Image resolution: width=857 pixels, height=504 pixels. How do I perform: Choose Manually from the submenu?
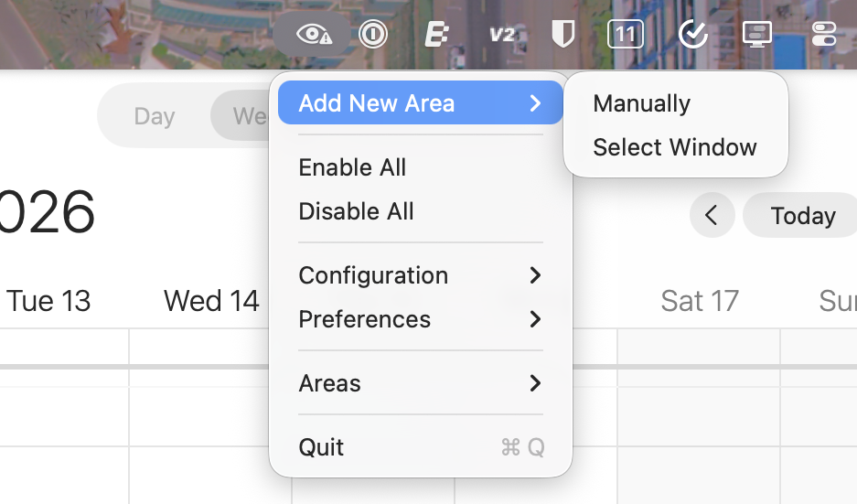click(x=642, y=103)
